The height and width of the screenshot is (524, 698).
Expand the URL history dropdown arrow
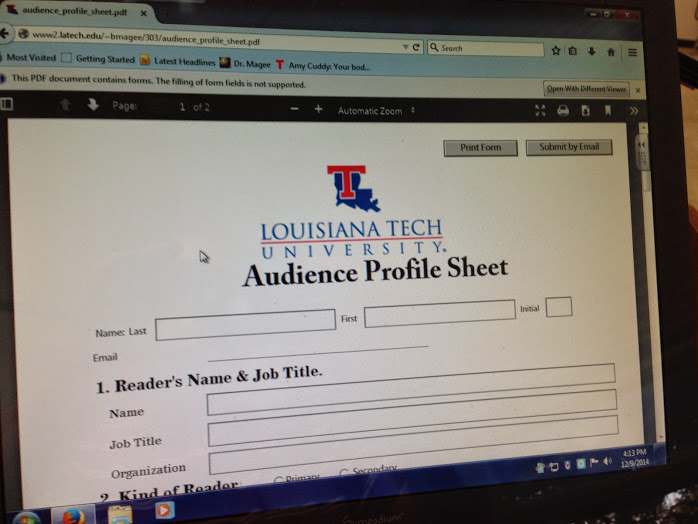point(405,47)
